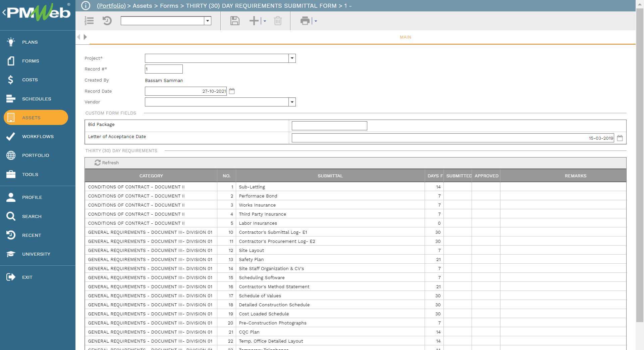Open the records list icon
Viewport: 644px width, 350px height.
89,21
